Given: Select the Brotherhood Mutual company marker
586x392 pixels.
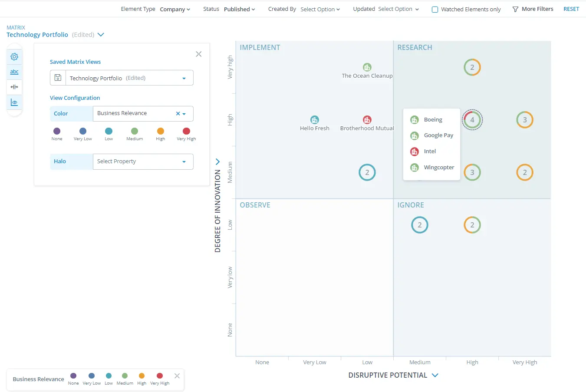Looking at the screenshot, I should pyautogui.click(x=367, y=120).
